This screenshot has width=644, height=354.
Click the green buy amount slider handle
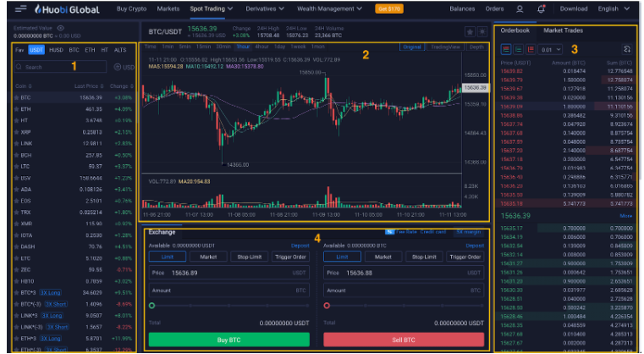coord(152,306)
